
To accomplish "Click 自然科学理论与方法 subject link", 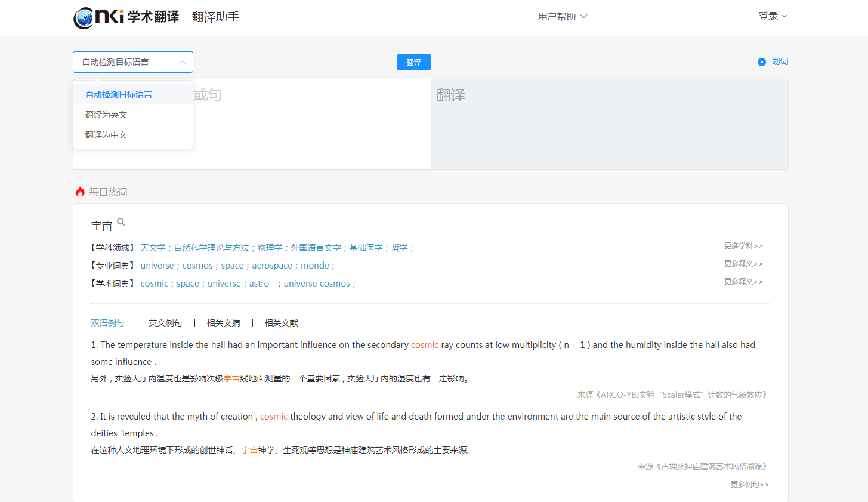I will pyautogui.click(x=211, y=248).
